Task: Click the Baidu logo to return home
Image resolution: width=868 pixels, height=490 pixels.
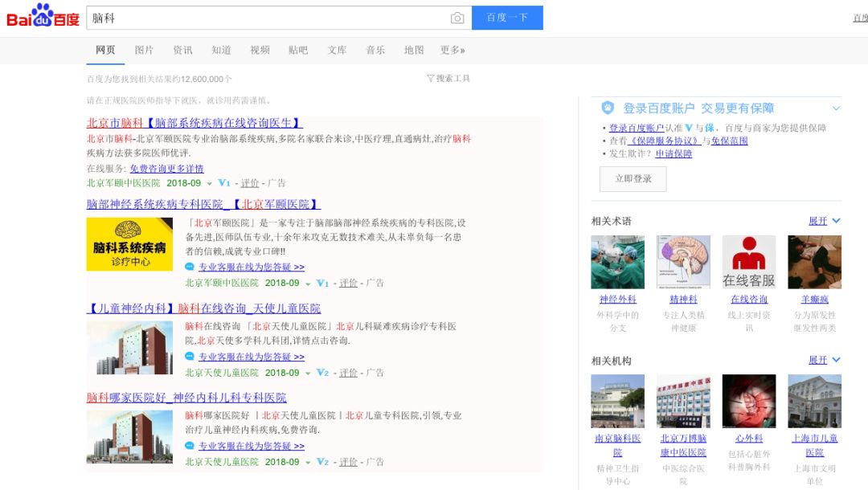Action: tap(42, 17)
